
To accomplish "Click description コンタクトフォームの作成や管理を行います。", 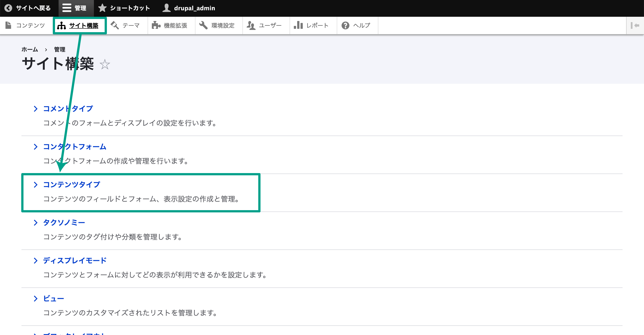I will 116,161.
